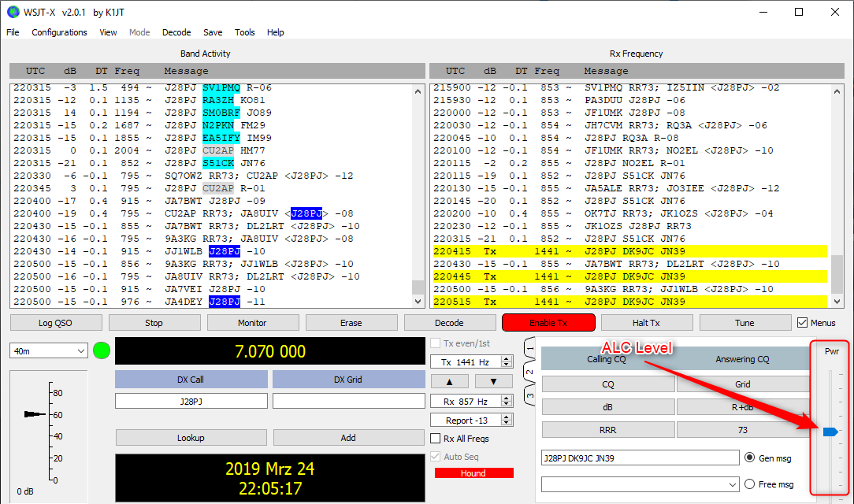Image resolution: width=854 pixels, height=504 pixels.
Task: Click the yellow 220415 Tx row in Rx Frequency
Action: coord(631,251)
